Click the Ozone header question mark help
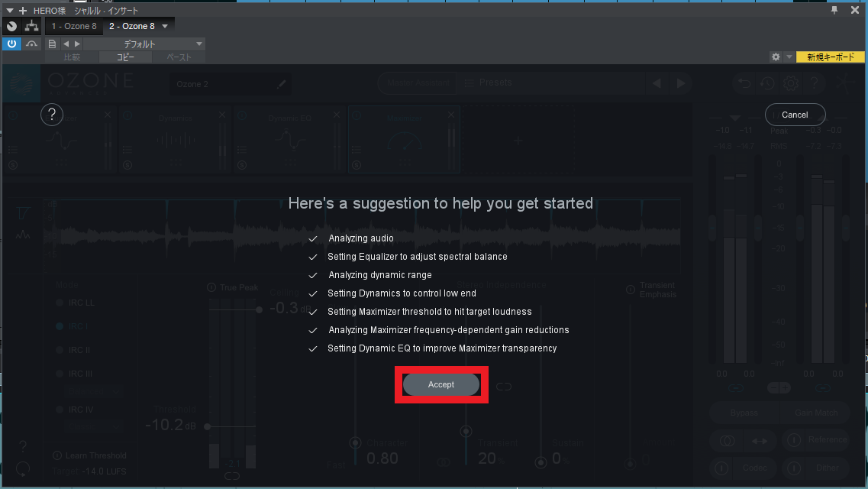Viewport: 868px width, 489px height. [814, 83]
